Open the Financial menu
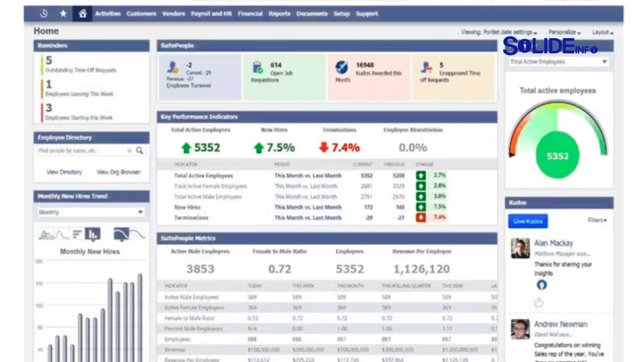 click(x=250, y=14)
